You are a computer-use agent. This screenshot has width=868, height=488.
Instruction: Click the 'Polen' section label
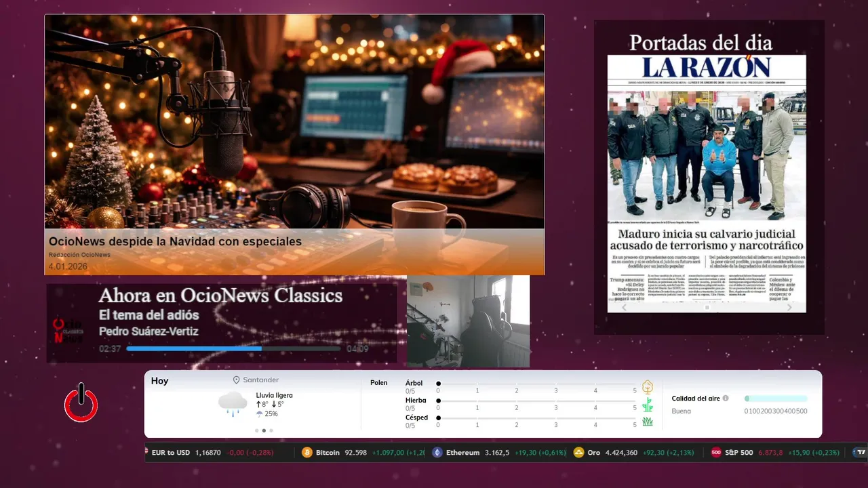[x=379, y=383]
